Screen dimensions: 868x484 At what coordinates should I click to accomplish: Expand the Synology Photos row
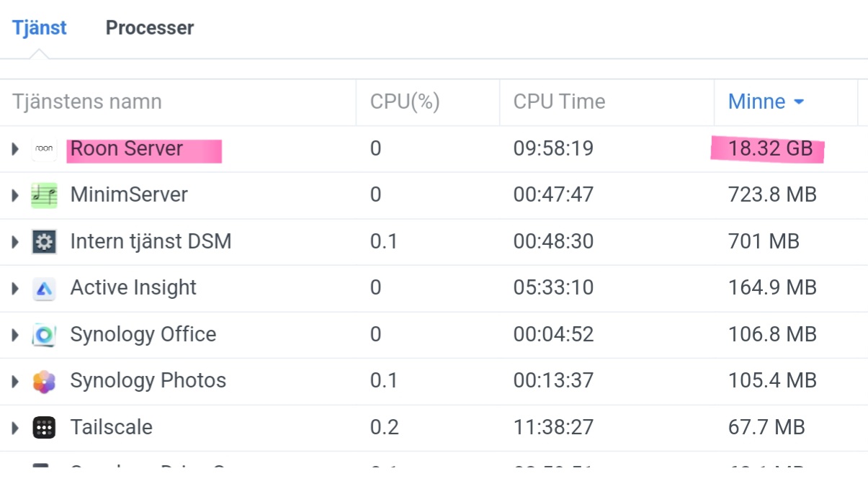pyautogui.click(x=14, y=381)
